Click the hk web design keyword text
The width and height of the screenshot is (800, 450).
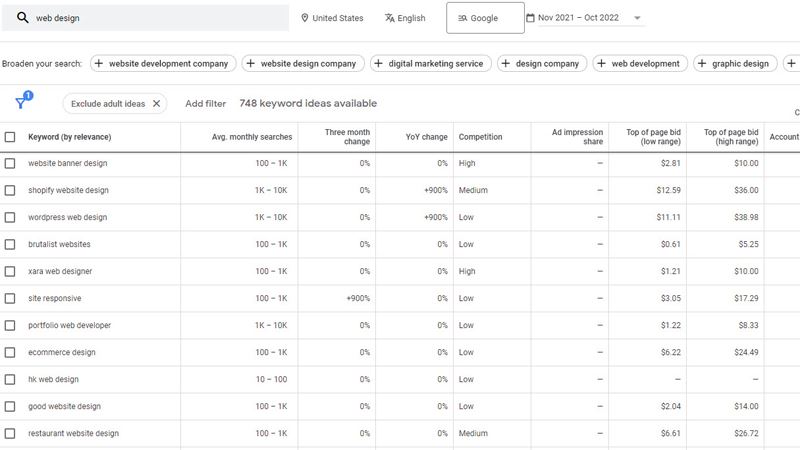point(54,380)
